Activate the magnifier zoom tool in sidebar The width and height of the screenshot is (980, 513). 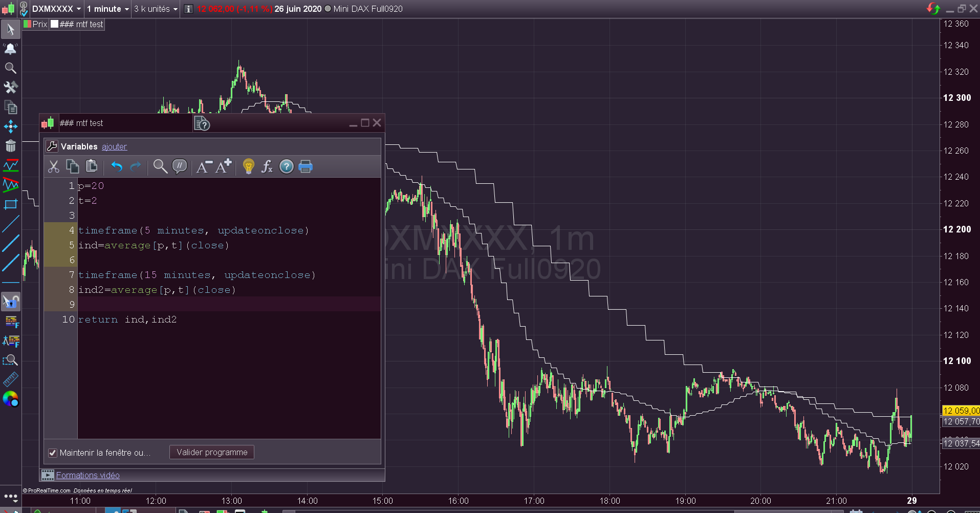pyautogui.click(x=10, y=68)
